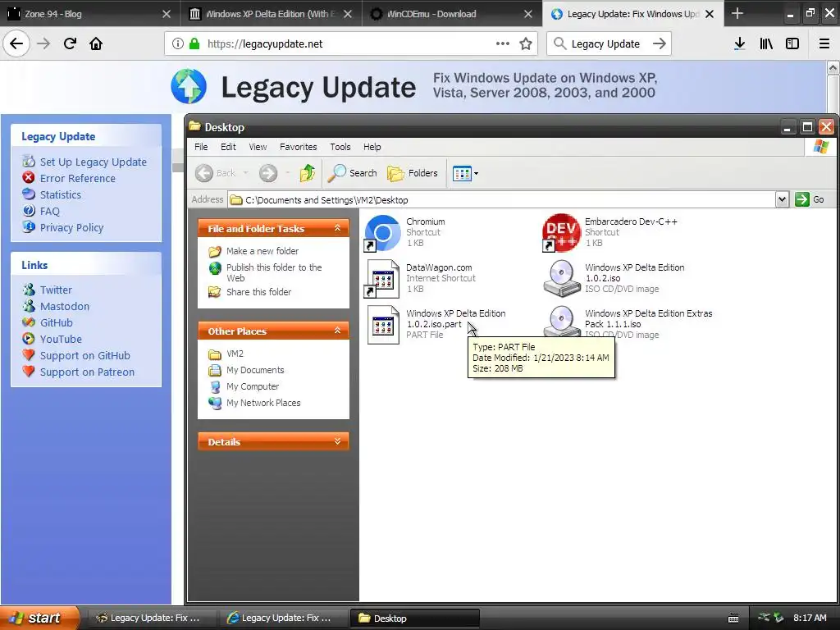Open the Explorer Favorites menu

pyautogui.click(x=299, y=147)
